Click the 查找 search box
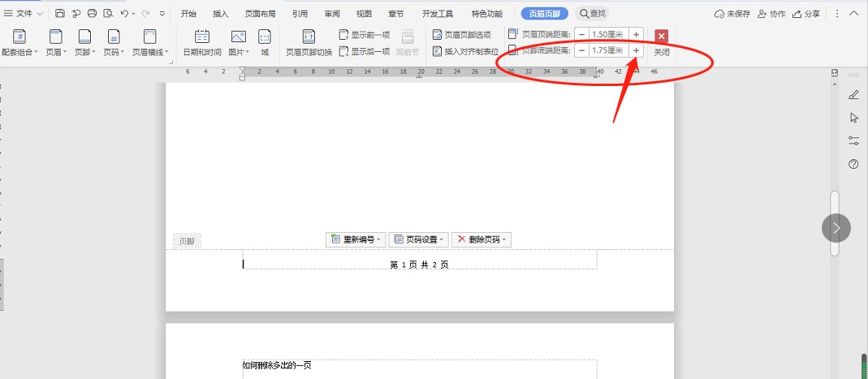Image resolution: width=868 pixels, height=379 pixels. (x=592, y=14)
